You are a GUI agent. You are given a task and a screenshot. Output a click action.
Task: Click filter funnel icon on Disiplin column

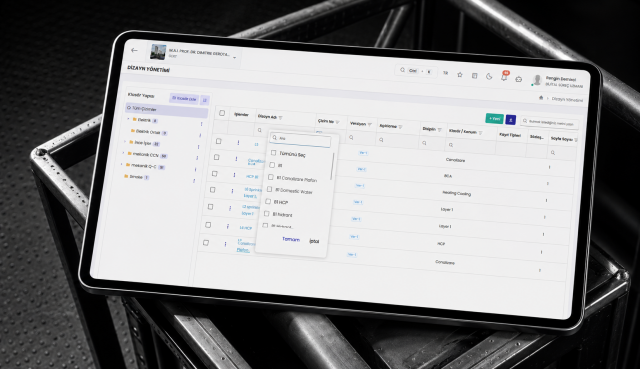440,130
